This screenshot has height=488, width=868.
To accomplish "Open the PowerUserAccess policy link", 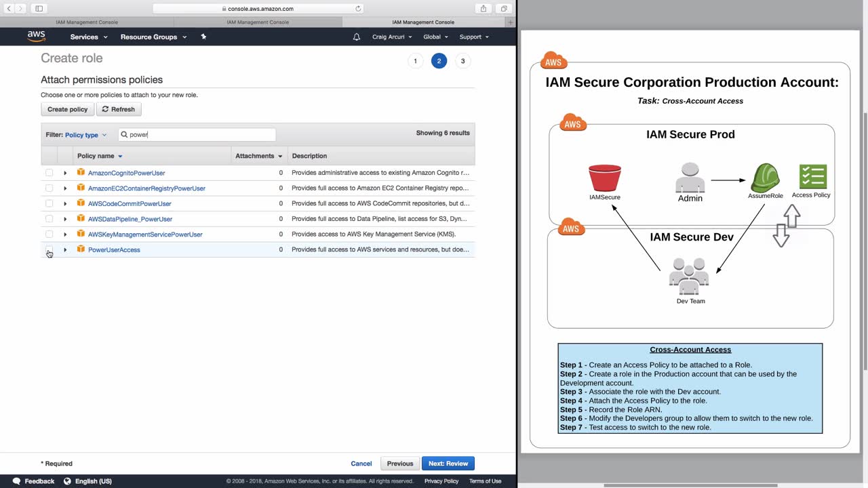I will (114, 249).
